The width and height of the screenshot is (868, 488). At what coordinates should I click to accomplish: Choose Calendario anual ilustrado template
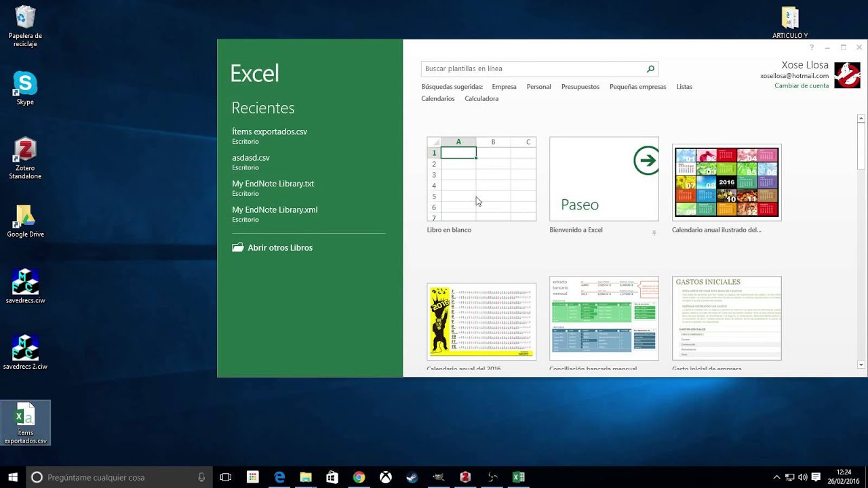727,182
